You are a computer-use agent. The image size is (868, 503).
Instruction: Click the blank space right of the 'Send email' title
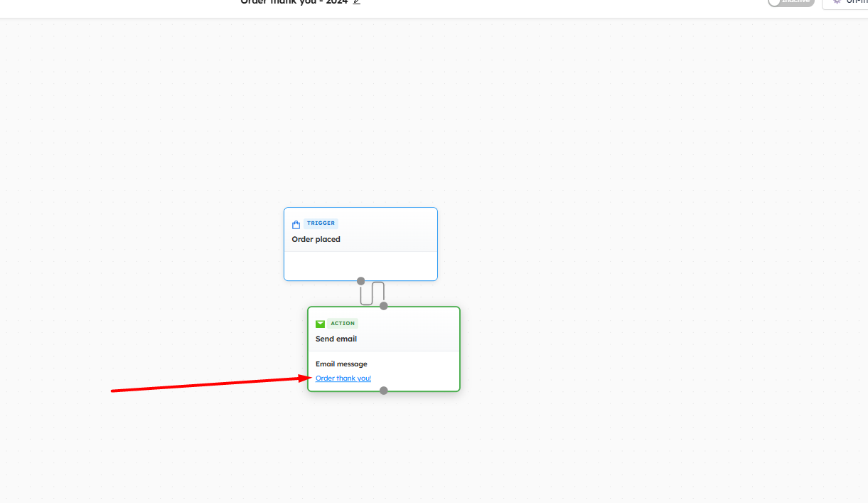pos(412,339)
